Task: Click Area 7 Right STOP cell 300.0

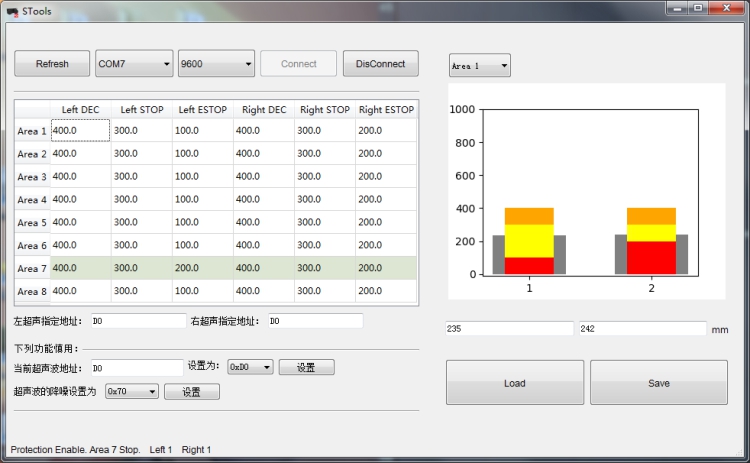Action: [x=325, y=268]
